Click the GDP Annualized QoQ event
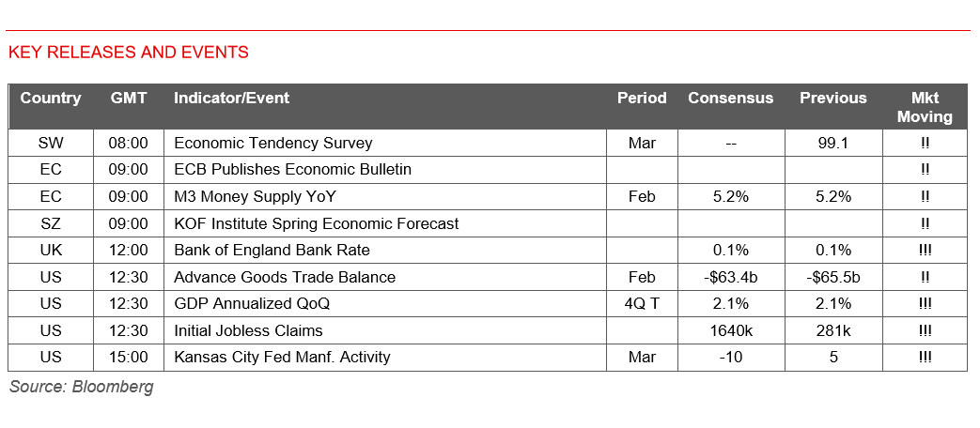Viewport: 980px width, 428px height. 252,304
